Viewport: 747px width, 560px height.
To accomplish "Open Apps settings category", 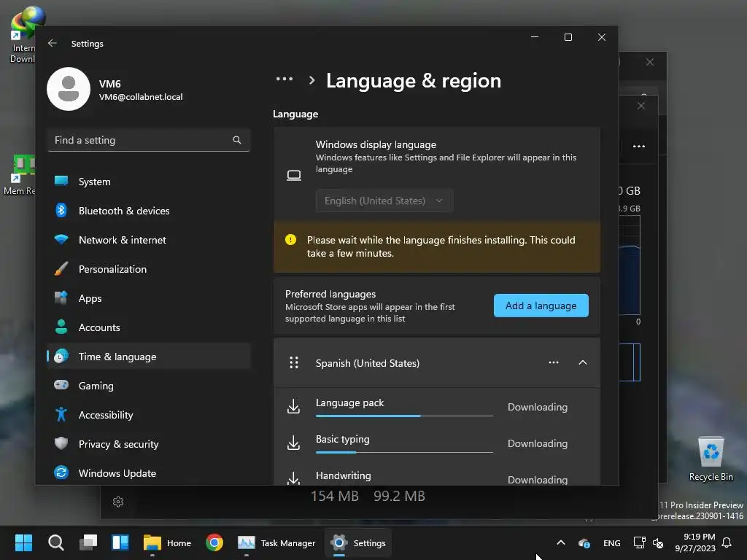I will pyautogui.click(x=149, y=298).
